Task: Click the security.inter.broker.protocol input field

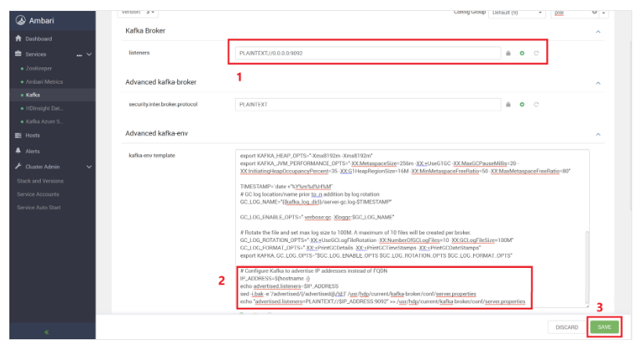Action: pyautogui.click(x=368, y=104)
